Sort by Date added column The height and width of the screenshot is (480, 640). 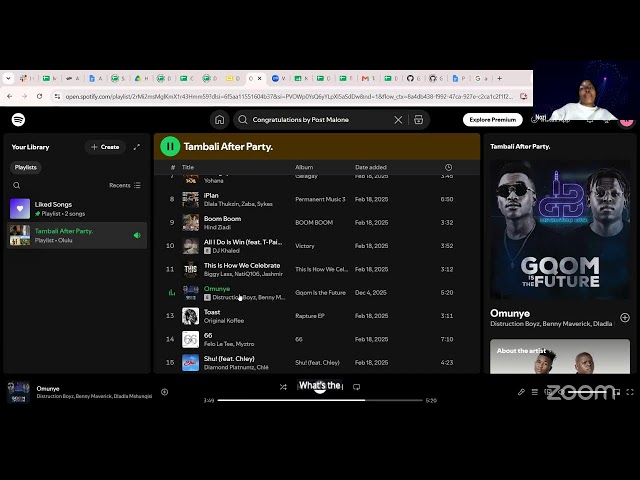tap(371, 167)
